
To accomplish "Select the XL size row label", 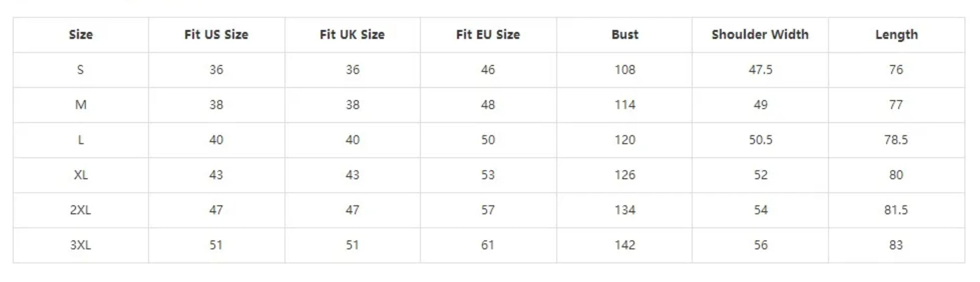I will [x=81, y=175].
